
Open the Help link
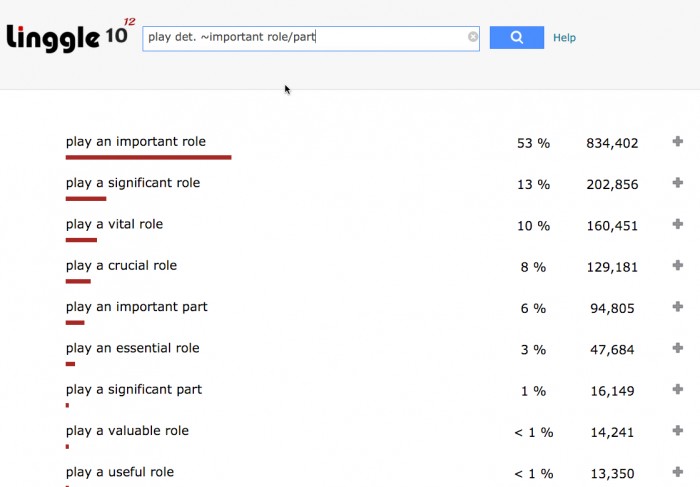coord(564,38)
